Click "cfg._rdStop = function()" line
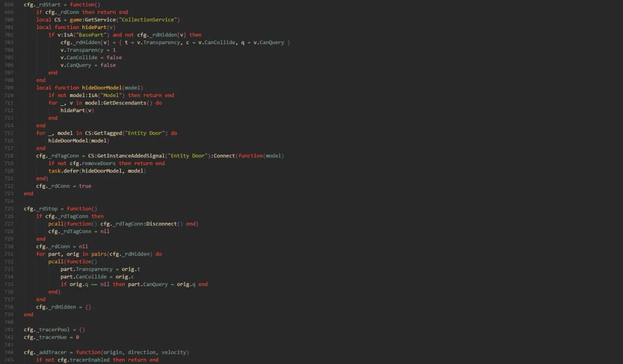Screen dimensions: 623x364 click(60, 209)
